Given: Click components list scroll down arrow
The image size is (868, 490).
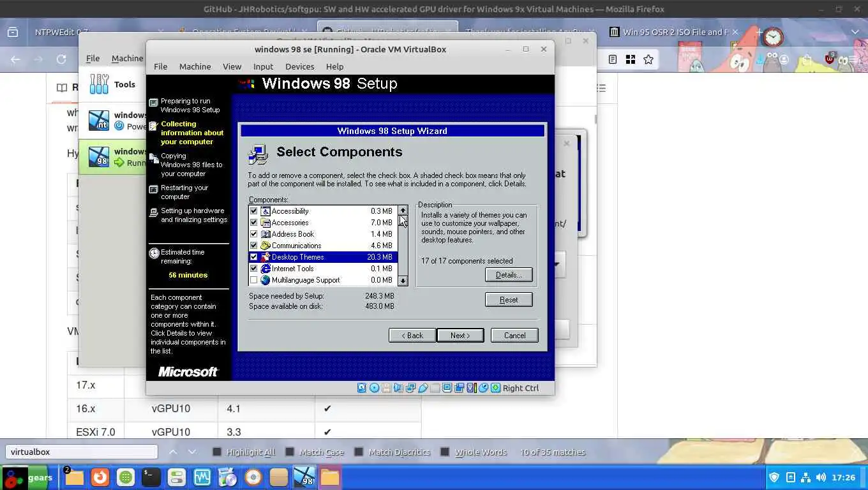Looking at the screenshot, I should tap(403, 281).
